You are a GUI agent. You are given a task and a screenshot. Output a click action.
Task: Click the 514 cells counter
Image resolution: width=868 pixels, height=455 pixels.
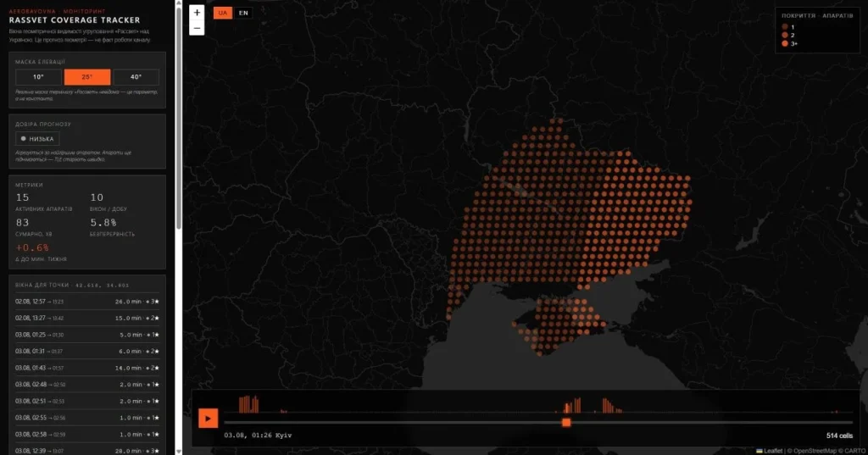[x=840, y=436]
